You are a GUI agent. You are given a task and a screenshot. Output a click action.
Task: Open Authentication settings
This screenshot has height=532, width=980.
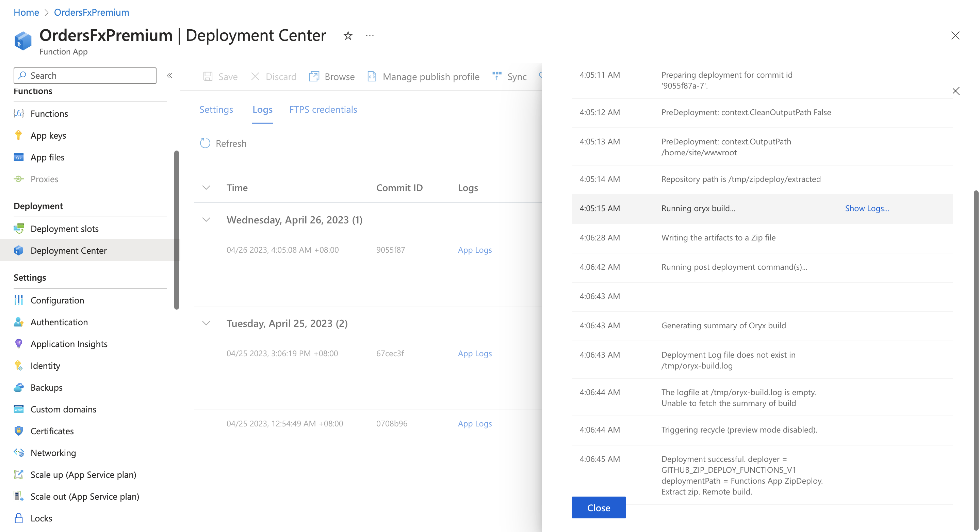pos(59,322)
